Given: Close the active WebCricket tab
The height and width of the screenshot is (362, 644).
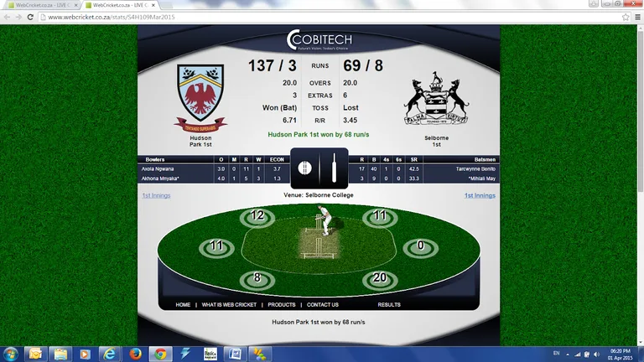Looking at the screenshot, I should pos(153,5).
